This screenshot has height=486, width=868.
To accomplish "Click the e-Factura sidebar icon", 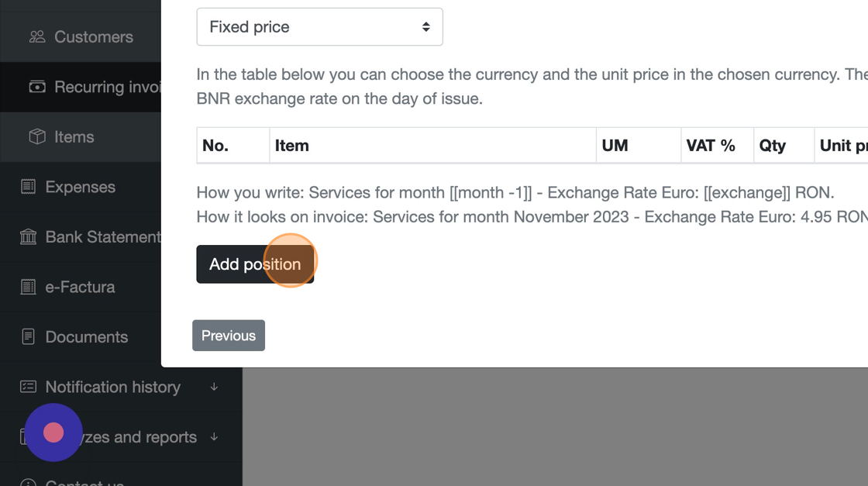I will pyautogui.click(x=28, y=287).
